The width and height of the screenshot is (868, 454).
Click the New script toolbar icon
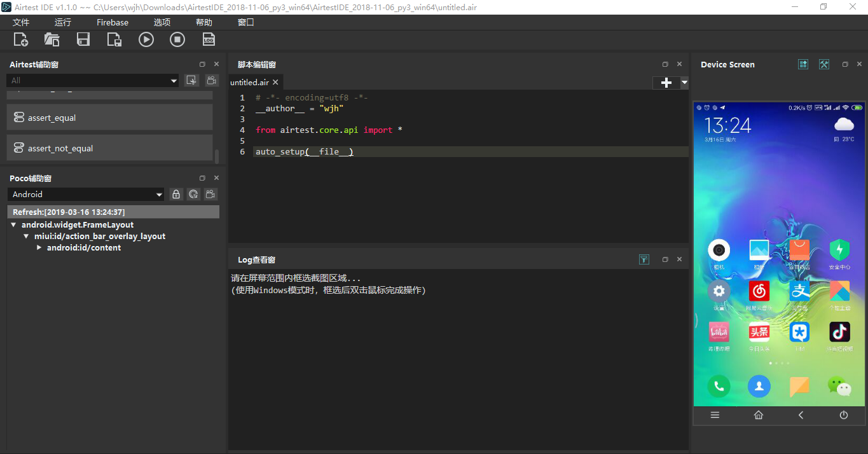21,39
